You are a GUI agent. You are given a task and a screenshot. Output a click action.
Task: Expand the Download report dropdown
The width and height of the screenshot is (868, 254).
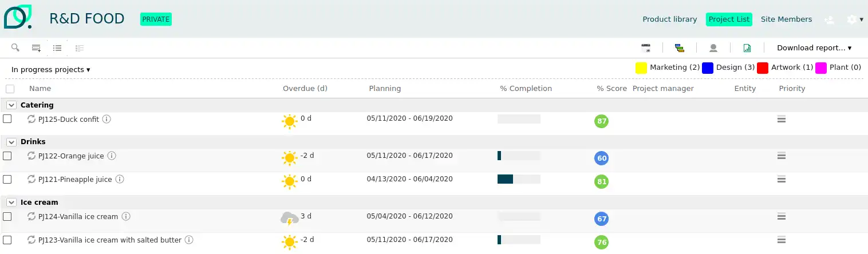tap(814, 48)
